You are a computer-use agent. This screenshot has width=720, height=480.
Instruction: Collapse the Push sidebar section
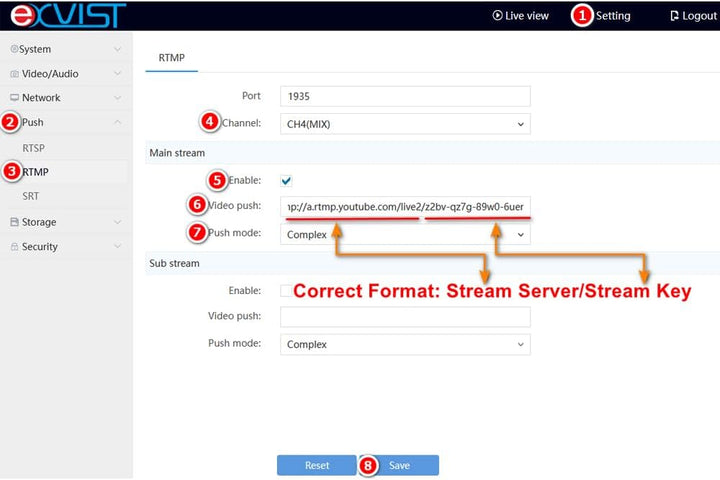[67, 122]
